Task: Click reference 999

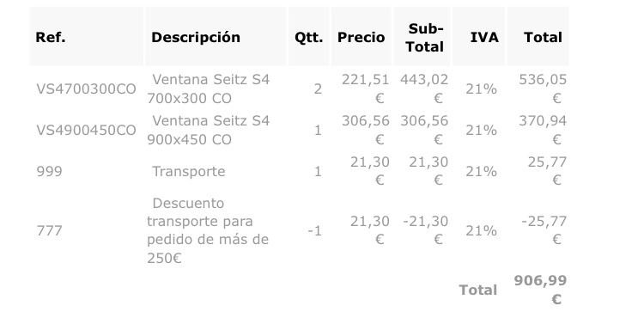Action: pyautogui.click(x=49, y=171)
